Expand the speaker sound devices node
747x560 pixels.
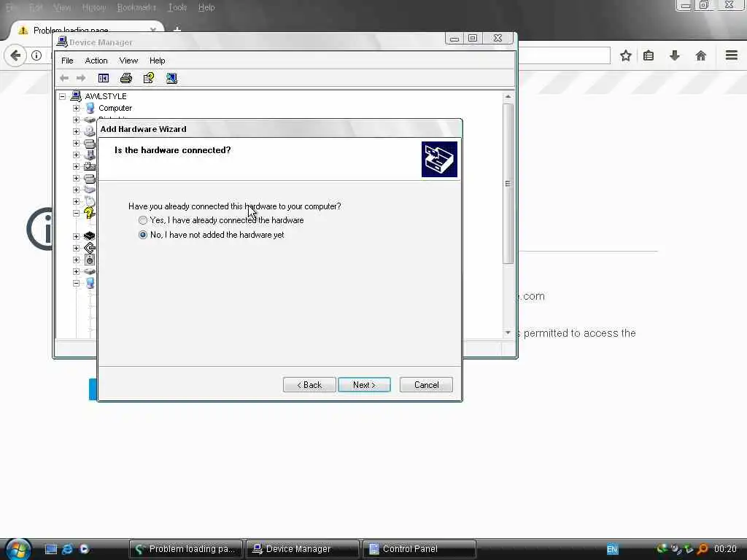click(x=76, y=260)
